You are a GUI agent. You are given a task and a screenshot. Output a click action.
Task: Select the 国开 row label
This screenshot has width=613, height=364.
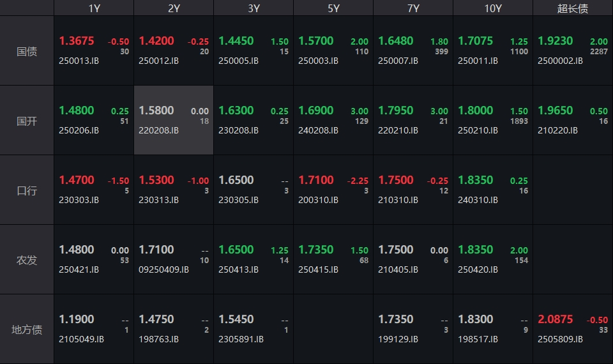click(x=27, y=121)
